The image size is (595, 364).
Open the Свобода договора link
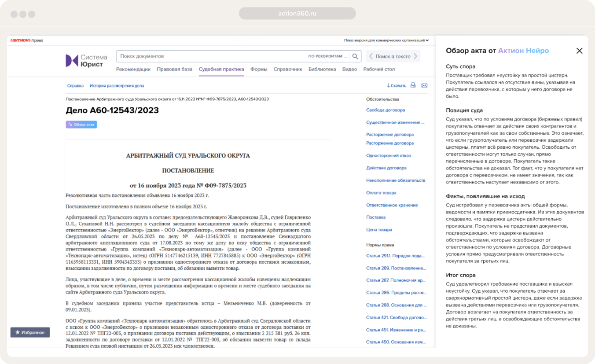coord(386,110)
